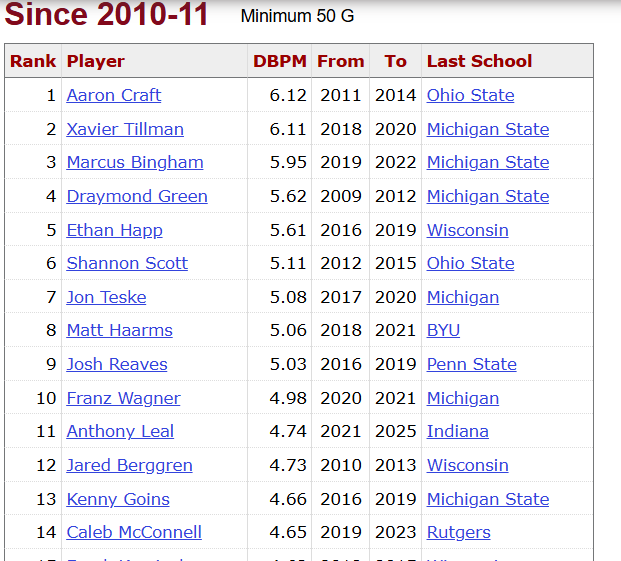Viewport: 621px width, 561px height.
Task: Open Xavier Tillman's player link
Action: 125,129
